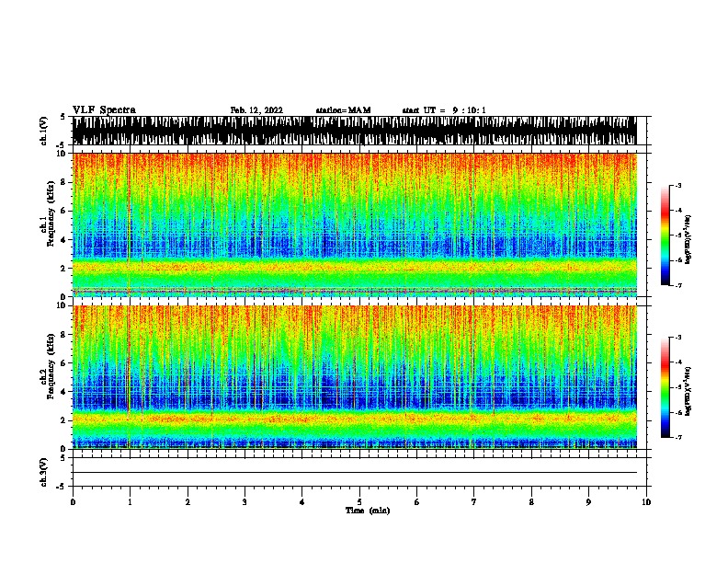The height and width of the screenshot is (563, 728).
Task: Click the ch.2 color bar log(PSD) label
Action: 688,391
